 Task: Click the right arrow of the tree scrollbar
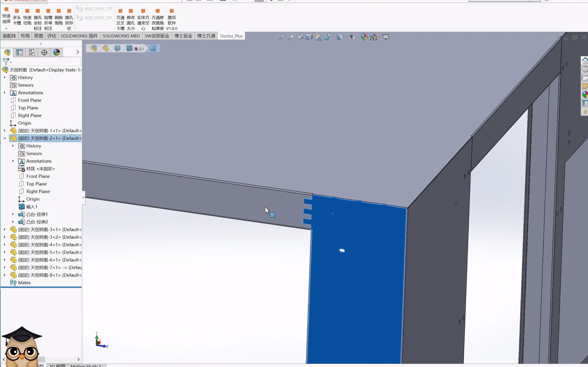click(x=78, y=359)
